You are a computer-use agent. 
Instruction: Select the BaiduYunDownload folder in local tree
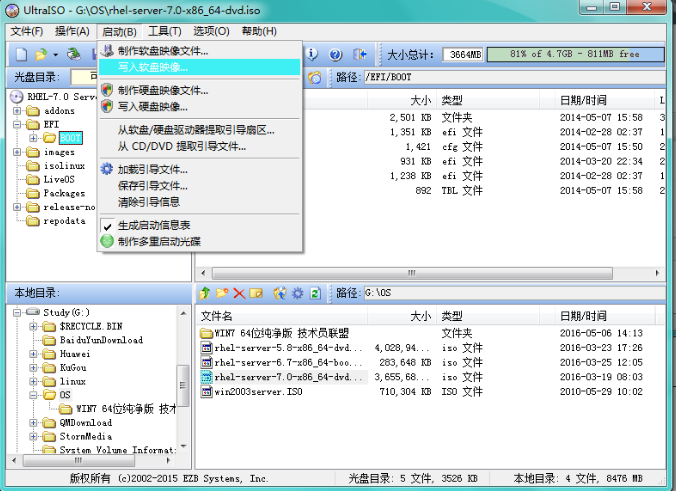[x=101, y=340]
